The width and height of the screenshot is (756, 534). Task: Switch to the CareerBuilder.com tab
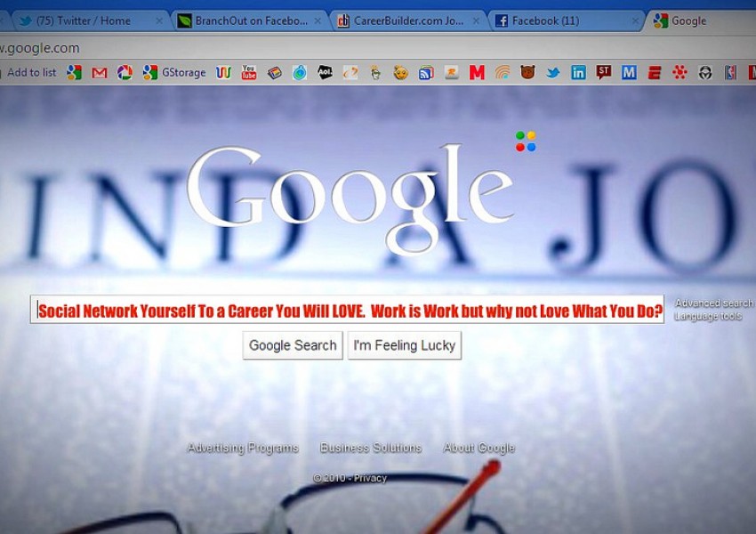pyautogui.click(x=405, y=20)
